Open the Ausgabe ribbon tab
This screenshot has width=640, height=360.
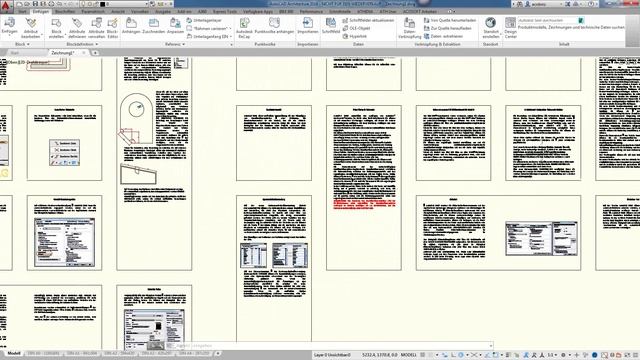163,11
